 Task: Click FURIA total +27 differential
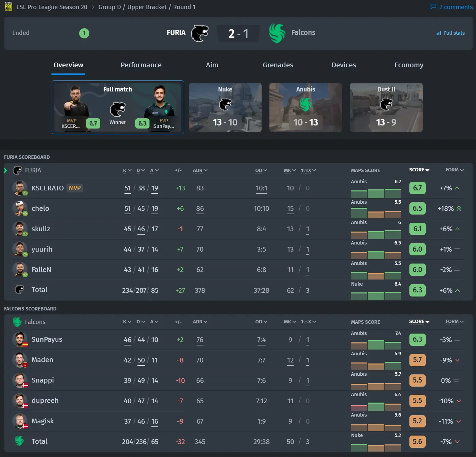coord(180,290)
